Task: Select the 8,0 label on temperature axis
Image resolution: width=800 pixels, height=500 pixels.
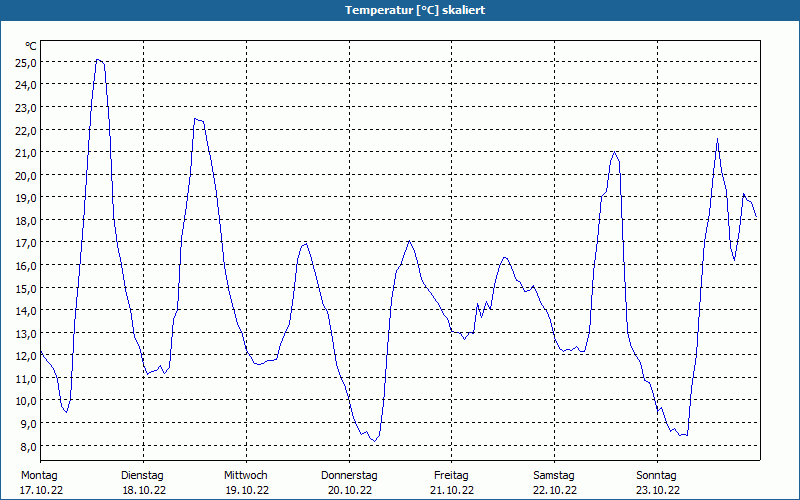Action: point(26,446)
